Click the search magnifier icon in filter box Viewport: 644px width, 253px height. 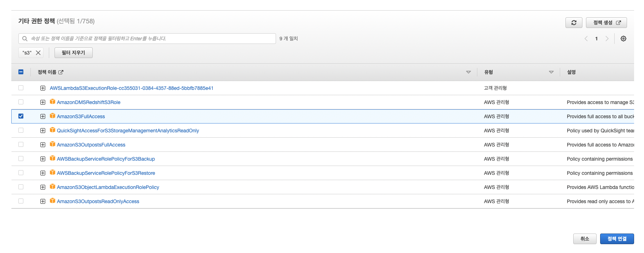click(x=25, y=39)
